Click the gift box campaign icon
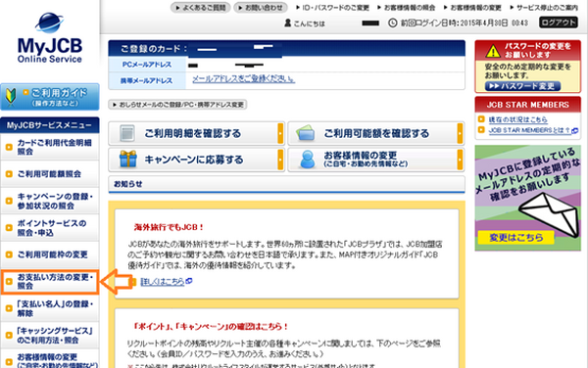The height and width of the screenshot is (368, 588). coord(127,160)
